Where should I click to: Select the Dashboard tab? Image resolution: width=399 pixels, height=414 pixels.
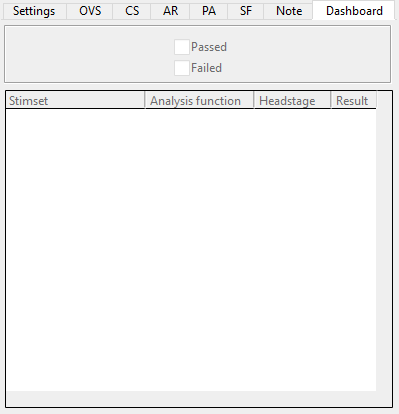(354, 11)
